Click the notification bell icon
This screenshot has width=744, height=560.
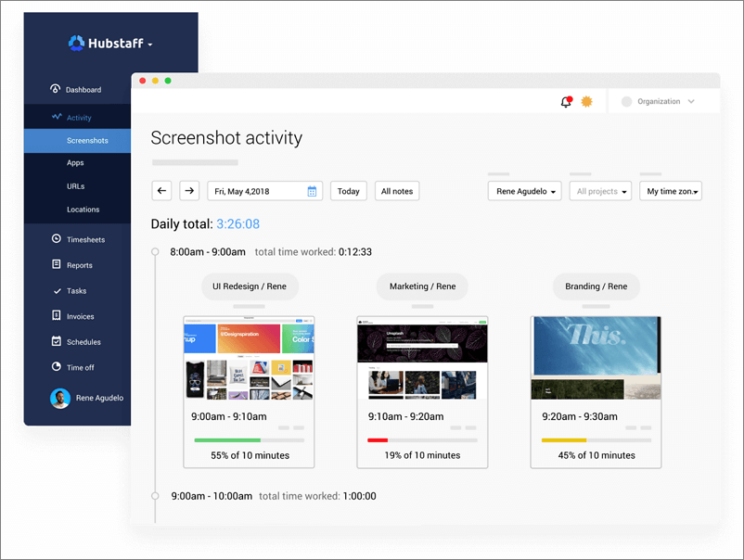click(566, 102)
